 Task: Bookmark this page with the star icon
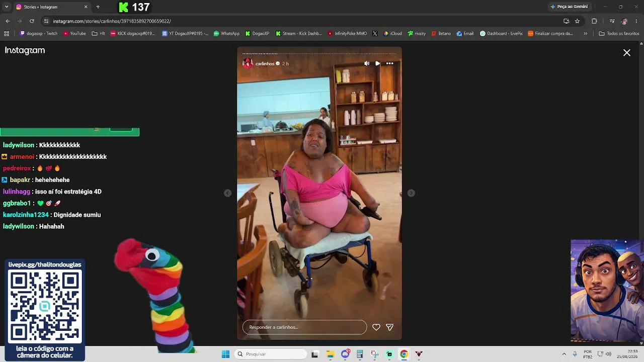[x=577, y=21]
